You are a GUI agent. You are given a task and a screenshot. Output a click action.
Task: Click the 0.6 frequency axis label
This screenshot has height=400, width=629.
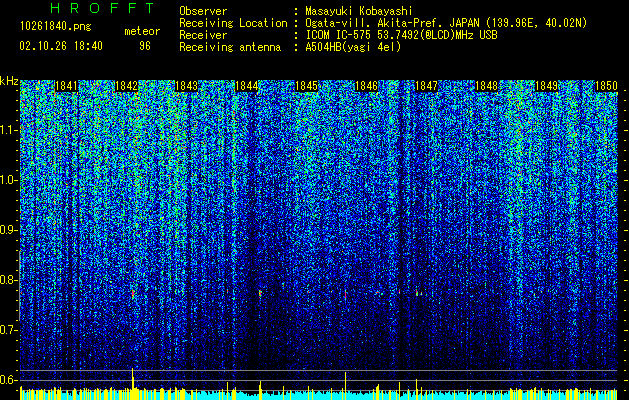pos(9,380)
